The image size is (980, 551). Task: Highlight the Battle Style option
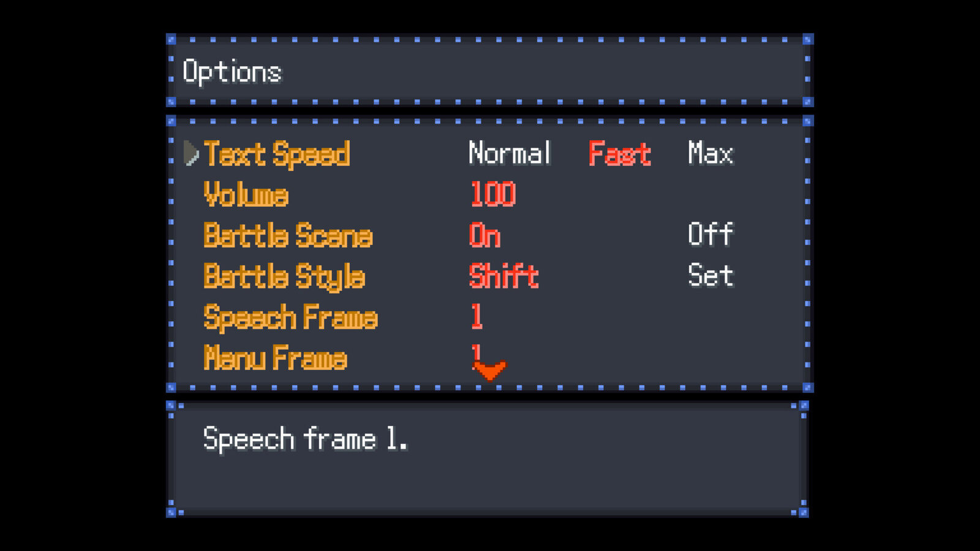tap(284, 277)
